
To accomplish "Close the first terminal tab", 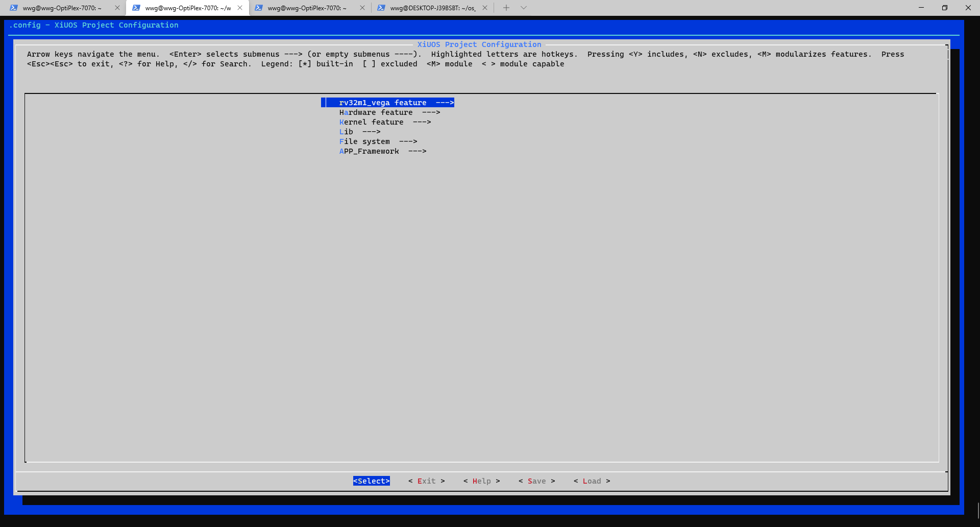I will (x=117, y=8).
